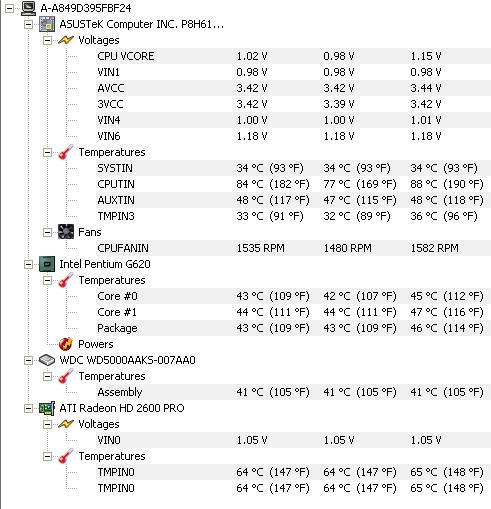The width and height of the screenshot is (491, 509).
Task: Select the CPU VCORE voltage row
Action: tap(293, 56)
